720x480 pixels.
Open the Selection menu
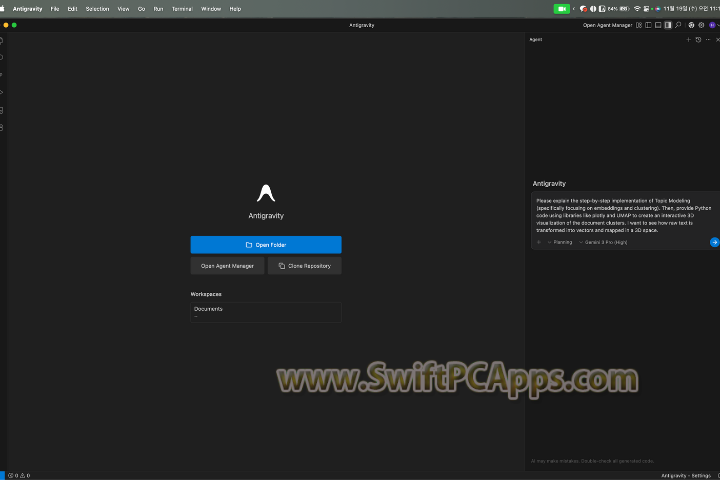pos(97,9)
